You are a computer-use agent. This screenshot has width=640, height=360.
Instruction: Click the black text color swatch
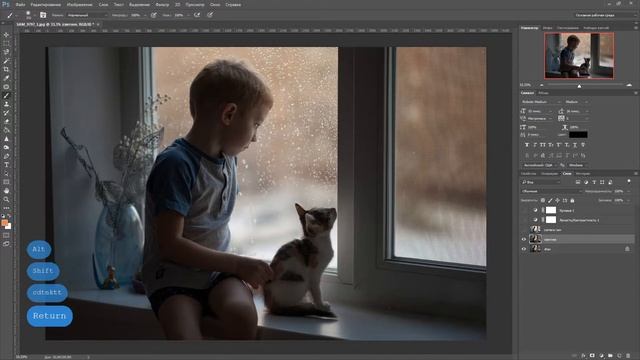578,135
